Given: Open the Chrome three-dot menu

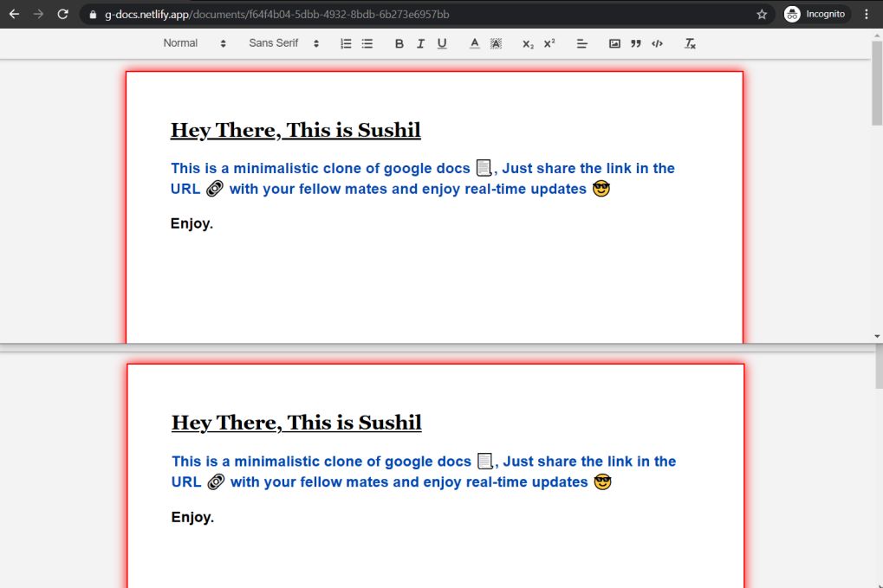Looking at the screenshot, I should pyautogui.click(x=868, y=14).
